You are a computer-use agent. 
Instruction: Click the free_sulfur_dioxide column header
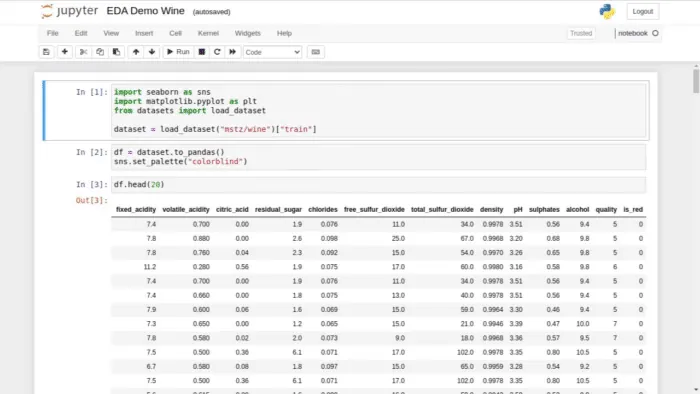pos(374,209)
